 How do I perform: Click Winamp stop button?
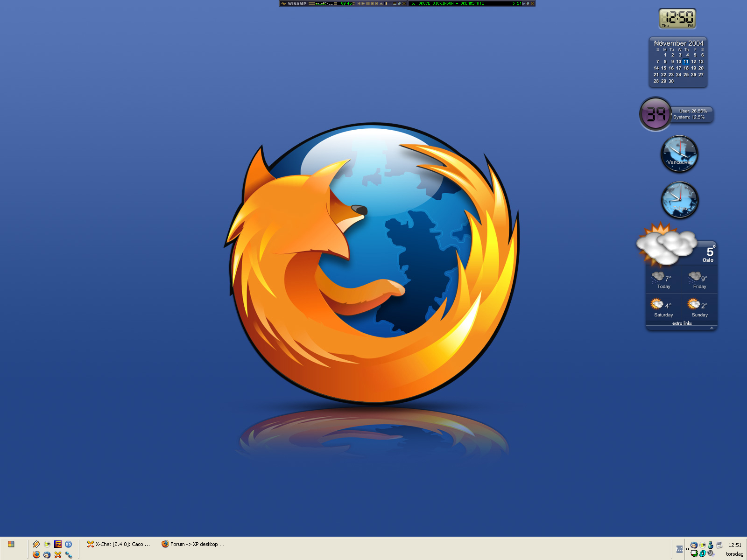pos(372,3)
